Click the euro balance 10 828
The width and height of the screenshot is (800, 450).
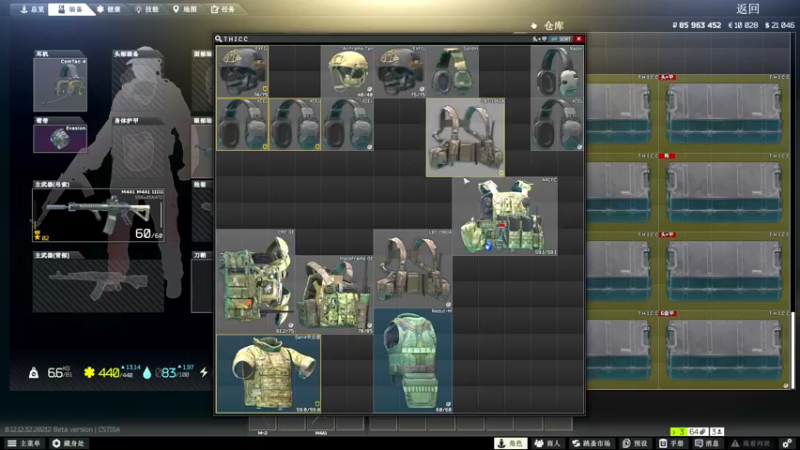click(x=742, y=25)
